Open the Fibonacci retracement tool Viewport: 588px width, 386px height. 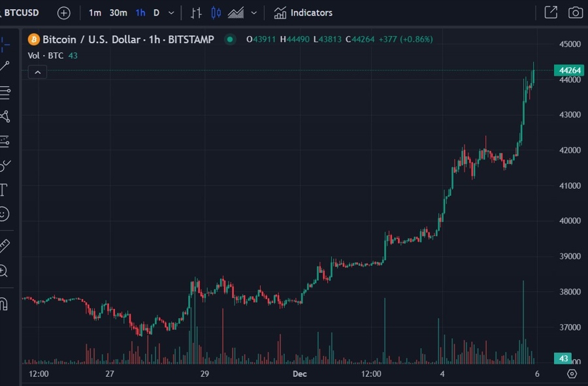[x=5, y=92]
